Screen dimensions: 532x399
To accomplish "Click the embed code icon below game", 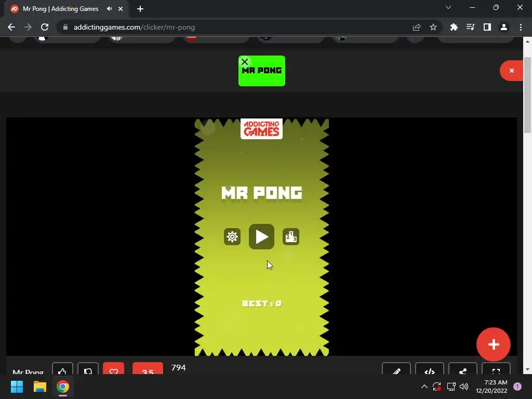I will click(430, 369).
